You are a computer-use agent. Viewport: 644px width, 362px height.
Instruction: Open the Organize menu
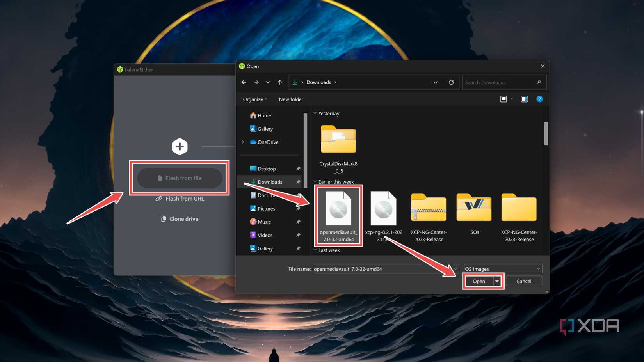click(255, 99)
